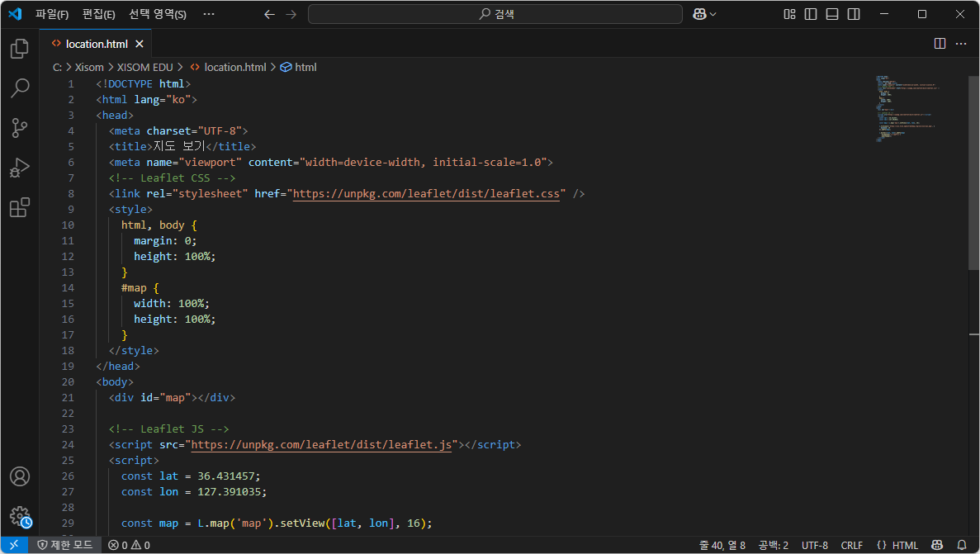Screen dimensions: 980x554
Task: Click the 지도 보기 title text
Action: tap(179, 146)
